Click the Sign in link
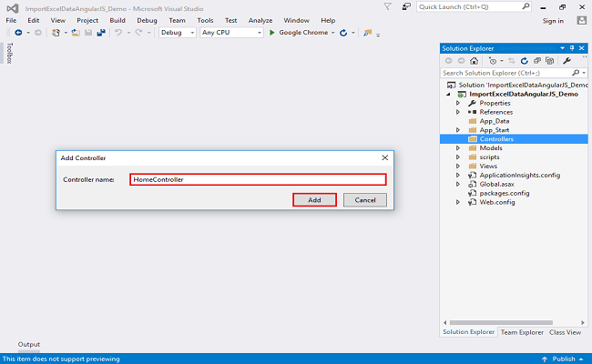The height and width of the screenshot is (364, 592). (x=553, y=21)
